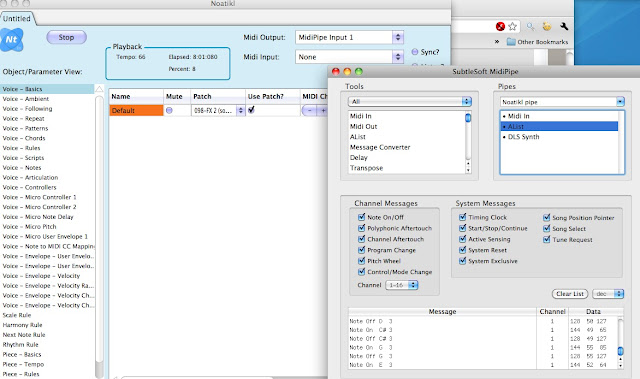Select Message Converter tool
Screen dimensions: 640x379
[380, 147]
